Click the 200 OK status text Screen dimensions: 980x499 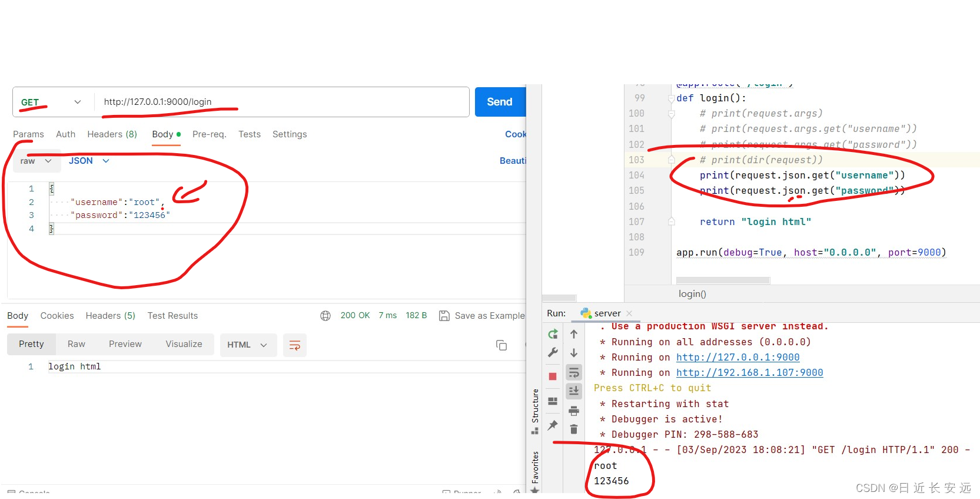[355, 315]
